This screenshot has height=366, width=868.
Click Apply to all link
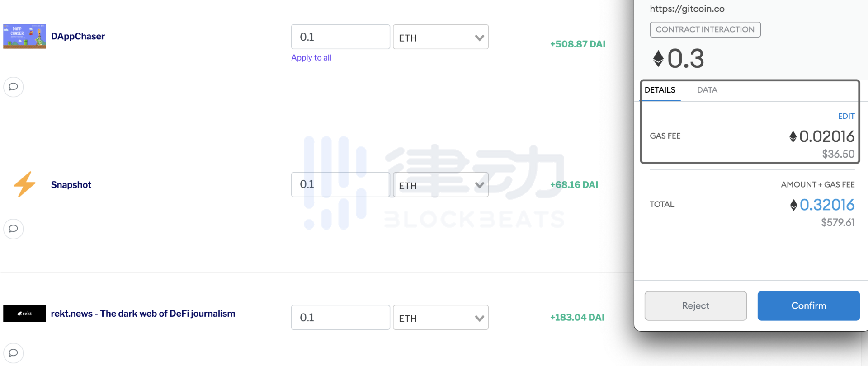tap(311, 58)
